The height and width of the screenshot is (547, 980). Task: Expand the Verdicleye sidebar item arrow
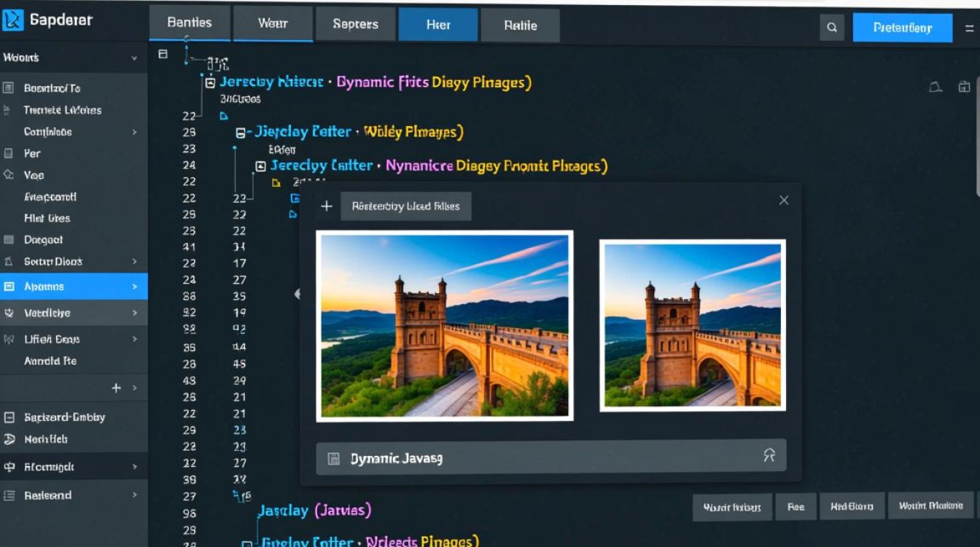pyautogui.click(x=134, y=313)
